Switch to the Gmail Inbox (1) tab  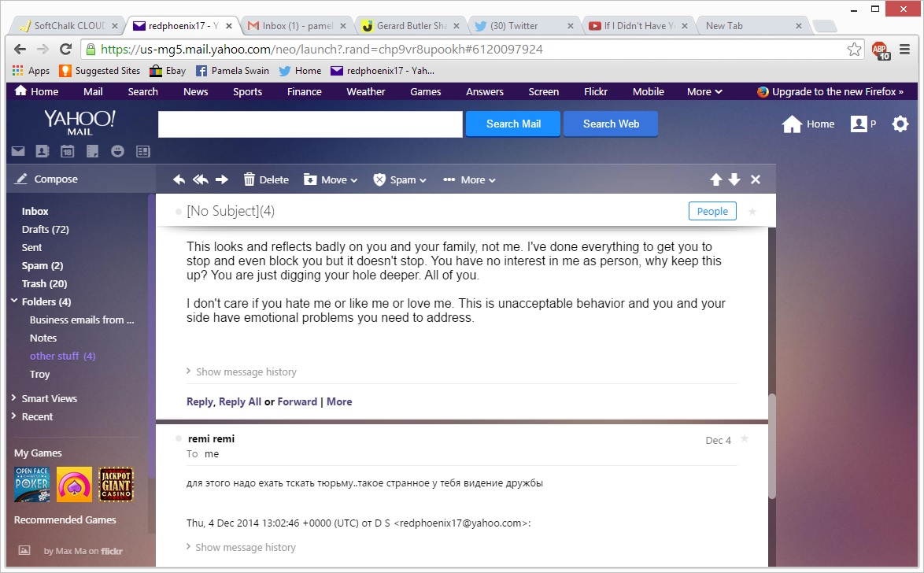point(297,26)
